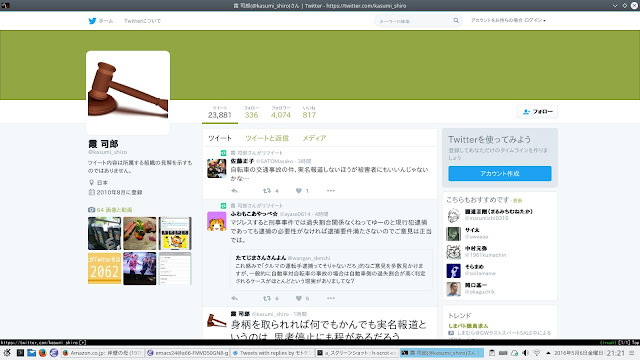Open suggested user @okaguchik
The height and width of the screenshot is (360, 640).
480,292
